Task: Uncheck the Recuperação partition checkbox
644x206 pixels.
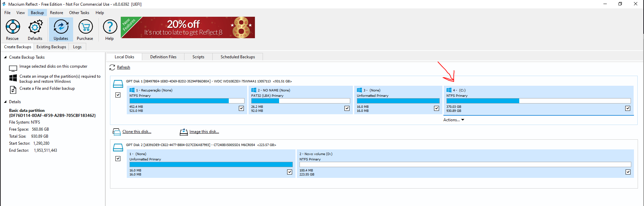Action: point(241,109)
